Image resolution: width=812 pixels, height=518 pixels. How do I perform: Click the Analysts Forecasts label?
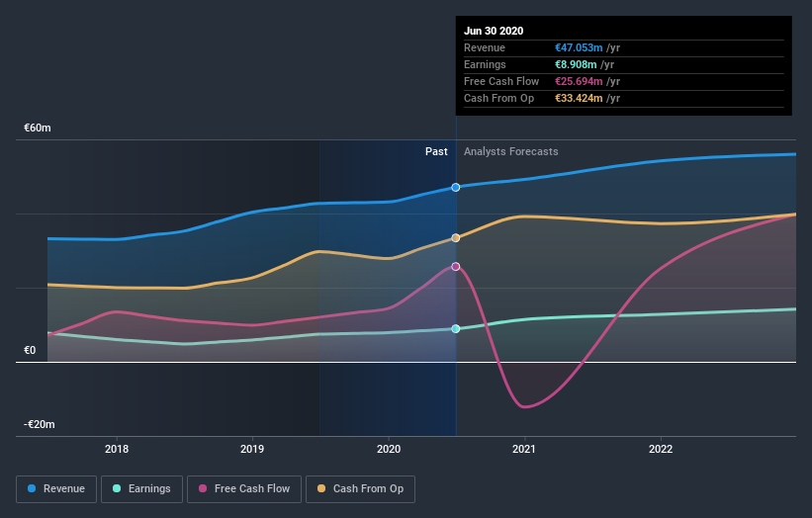click(511, 151)
